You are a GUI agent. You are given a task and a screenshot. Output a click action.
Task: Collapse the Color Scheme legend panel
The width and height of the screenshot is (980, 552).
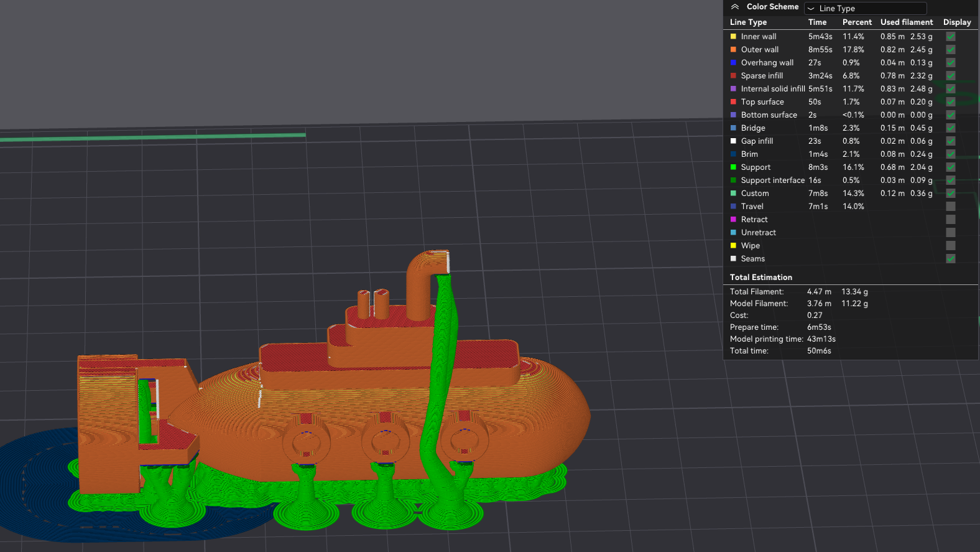coord(735,7)
